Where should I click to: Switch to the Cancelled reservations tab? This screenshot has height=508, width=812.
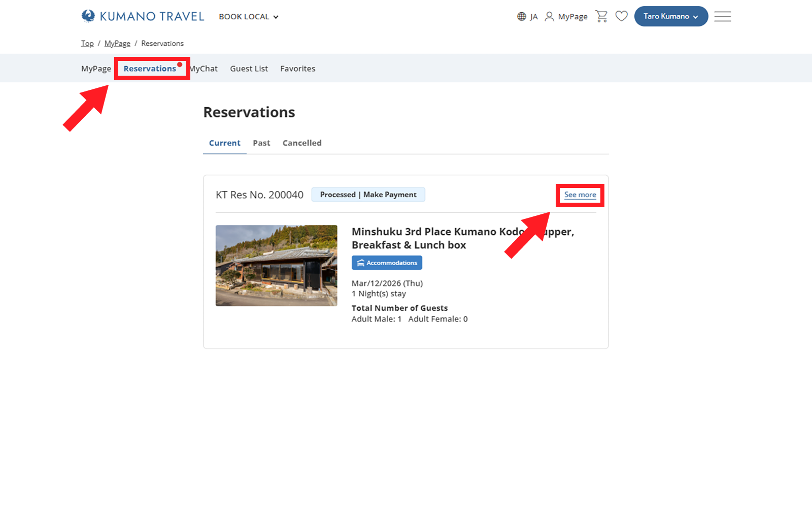[x=302, y=143]
